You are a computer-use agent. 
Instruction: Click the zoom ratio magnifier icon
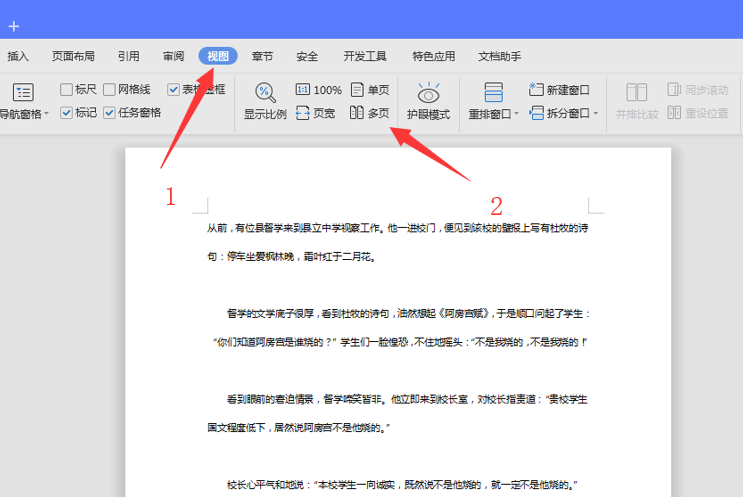tap(265, 92)
